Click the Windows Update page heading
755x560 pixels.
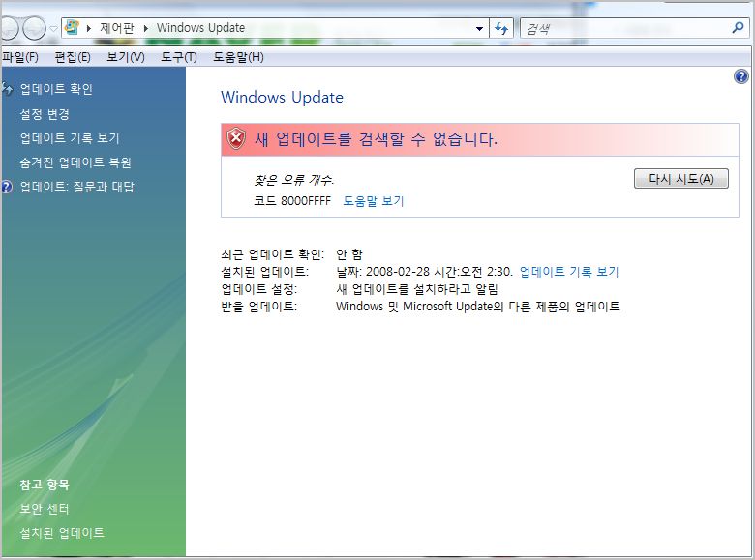tap(283, 97)
